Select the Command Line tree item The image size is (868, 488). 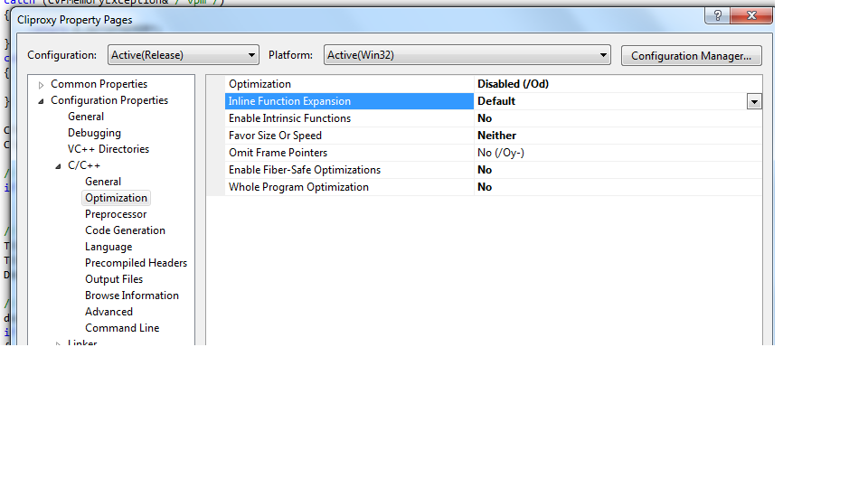click(x=122, y=327)
